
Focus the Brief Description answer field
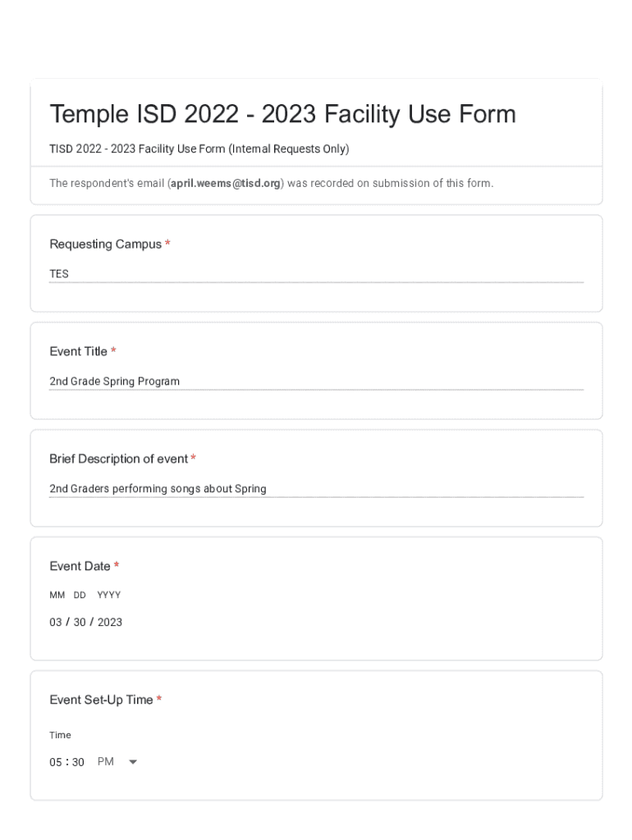(x=316, y=489)
